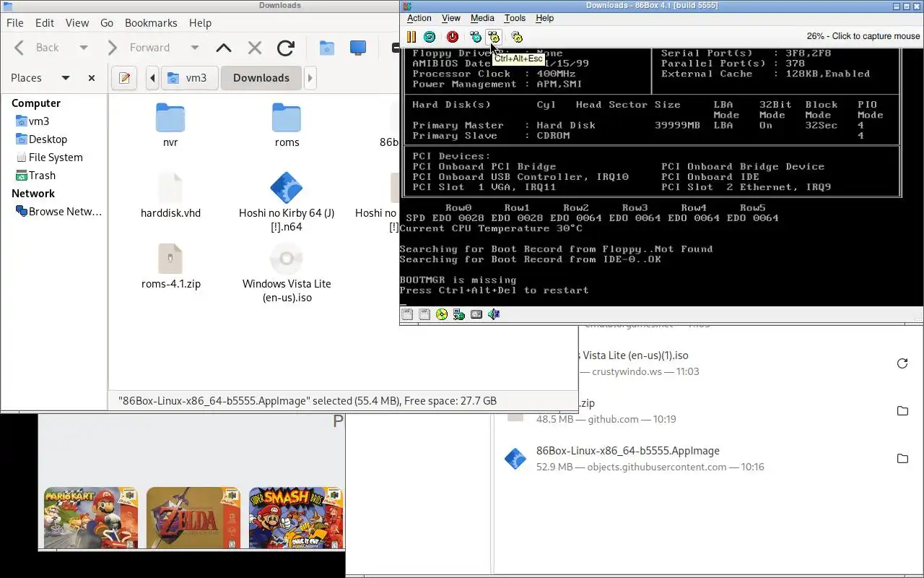
Task: Click hard disk status bar icon in 86Box
Action: click(x=476, y=314)
